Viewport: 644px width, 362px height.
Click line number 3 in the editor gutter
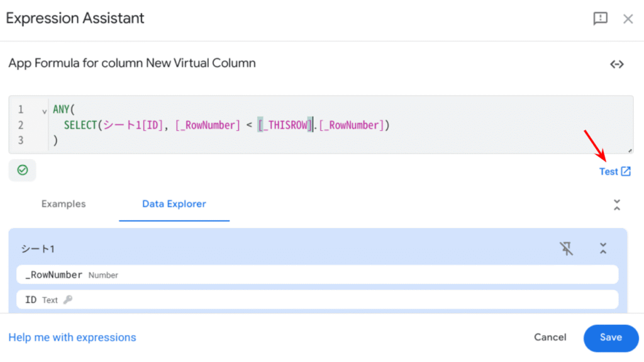point(21,140)
